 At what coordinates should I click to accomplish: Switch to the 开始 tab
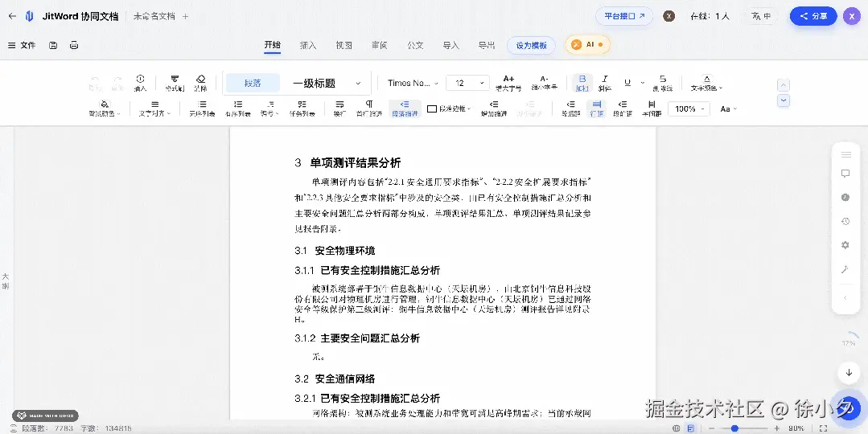pos(272,45)
